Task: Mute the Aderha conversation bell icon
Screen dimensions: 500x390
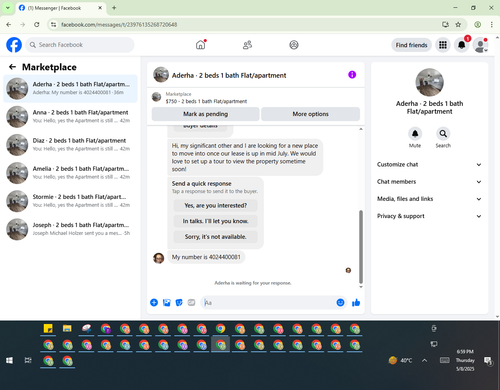Action: pyautogui.click(x=415, y=134)
